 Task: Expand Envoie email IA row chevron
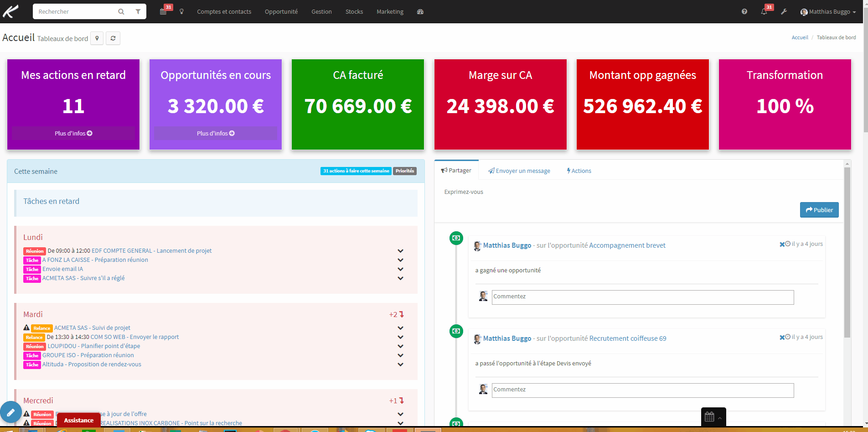tap(400, 269)
